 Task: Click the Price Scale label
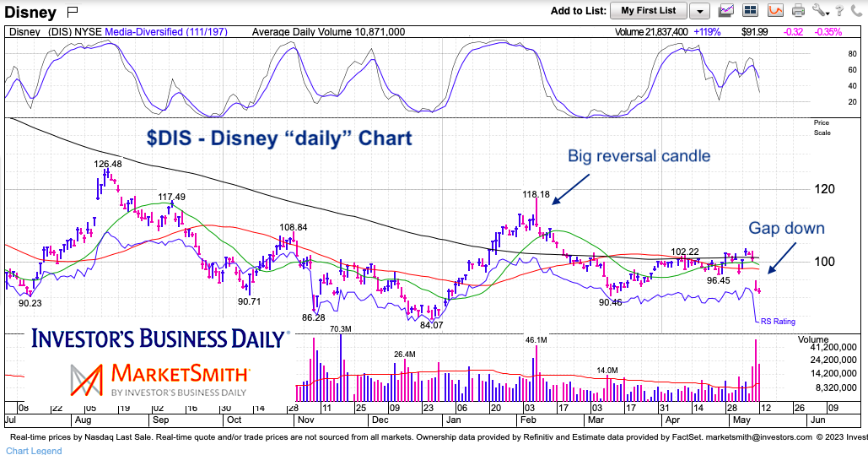(822, 127)
